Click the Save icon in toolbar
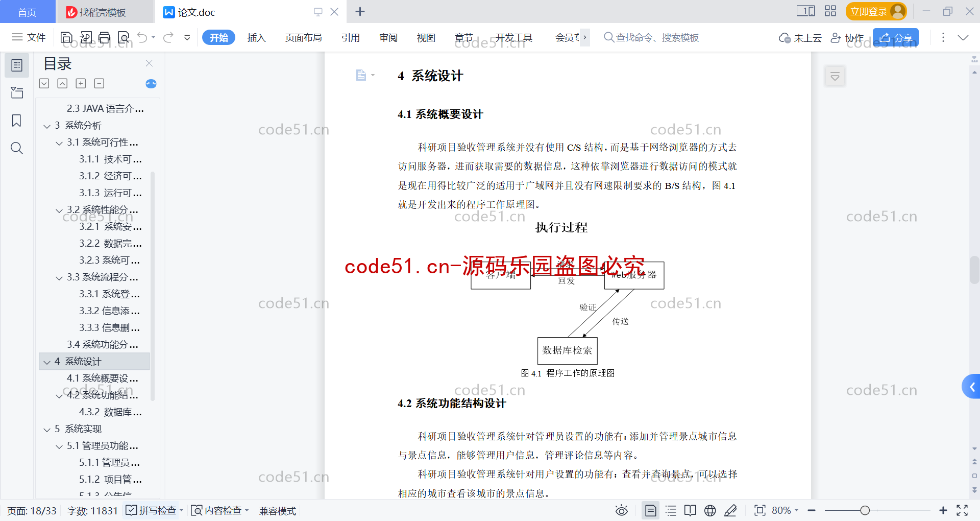The height and width of the screenshot is (521, 980). [66, 37]
